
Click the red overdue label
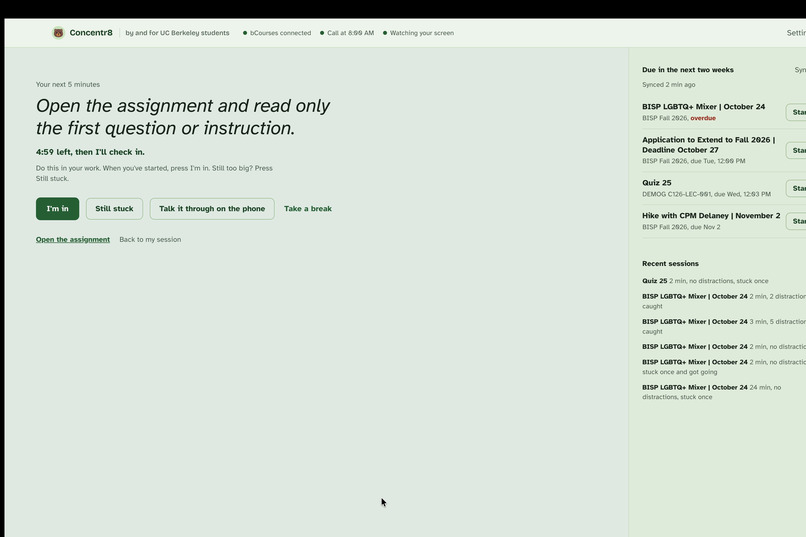703,118
